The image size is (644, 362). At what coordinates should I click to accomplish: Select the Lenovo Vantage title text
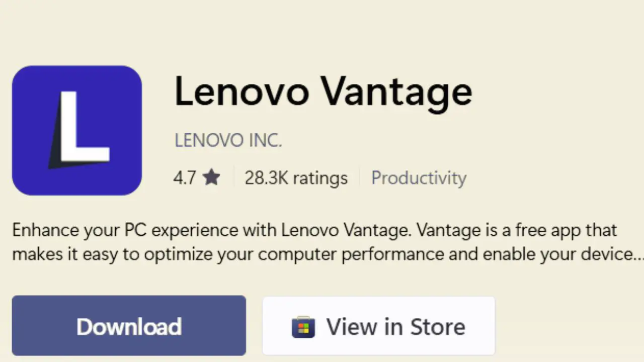pyautogui.click(x=323, y=92)
